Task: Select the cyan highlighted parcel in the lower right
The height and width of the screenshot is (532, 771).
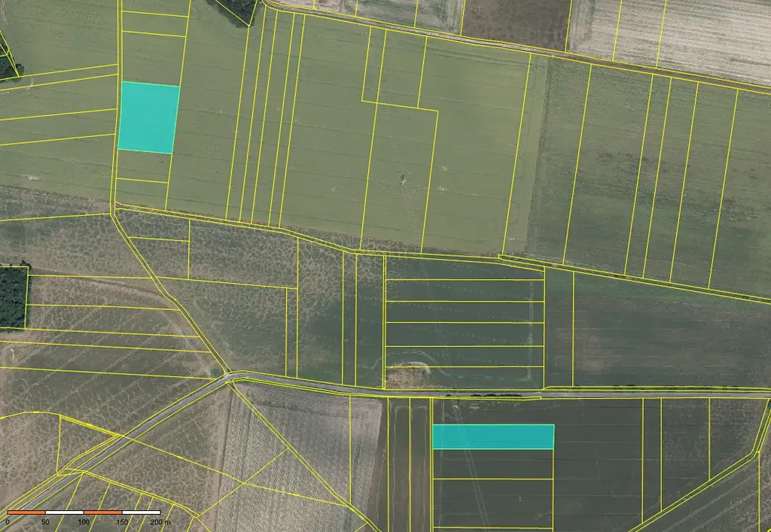Action: (493, 436)
